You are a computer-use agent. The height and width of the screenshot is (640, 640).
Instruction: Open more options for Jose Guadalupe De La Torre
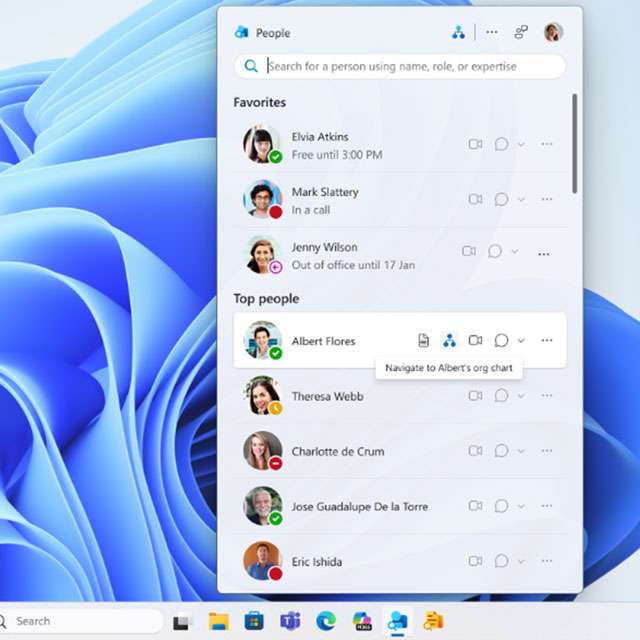pyautogui.click(x=546, y=506)
